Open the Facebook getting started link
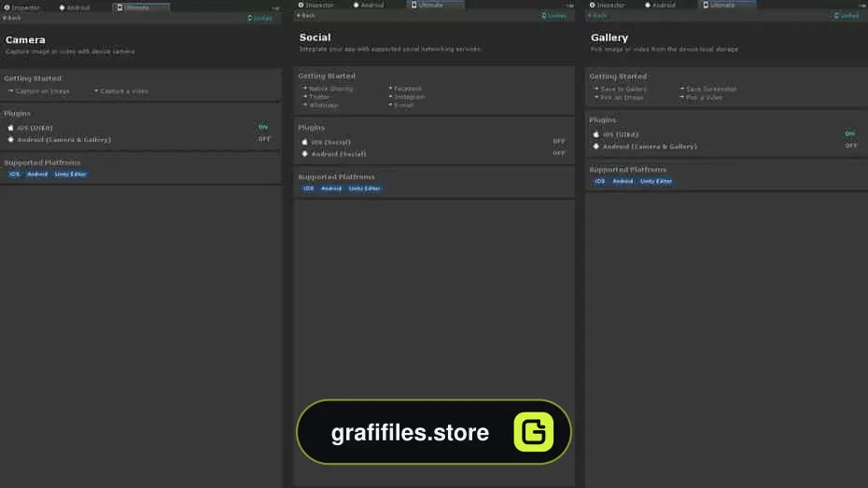The image size is (868, 488). [405, 89]
